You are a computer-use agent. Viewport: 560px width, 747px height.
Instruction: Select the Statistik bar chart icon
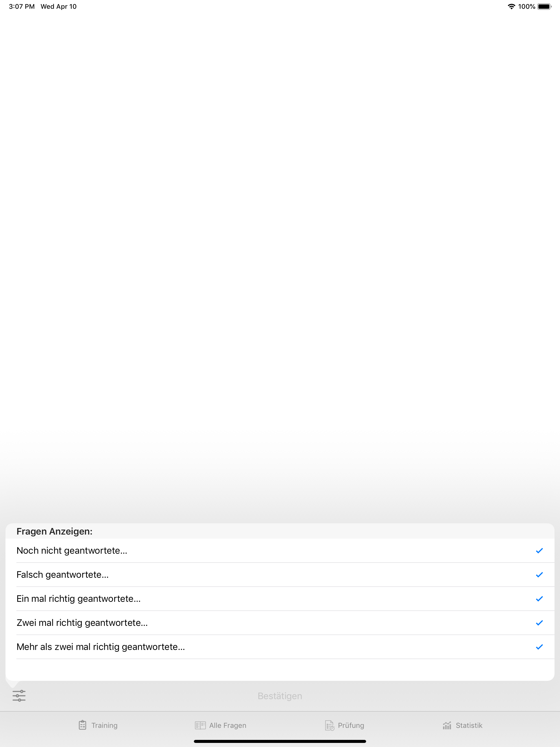(x=447, y=725)
